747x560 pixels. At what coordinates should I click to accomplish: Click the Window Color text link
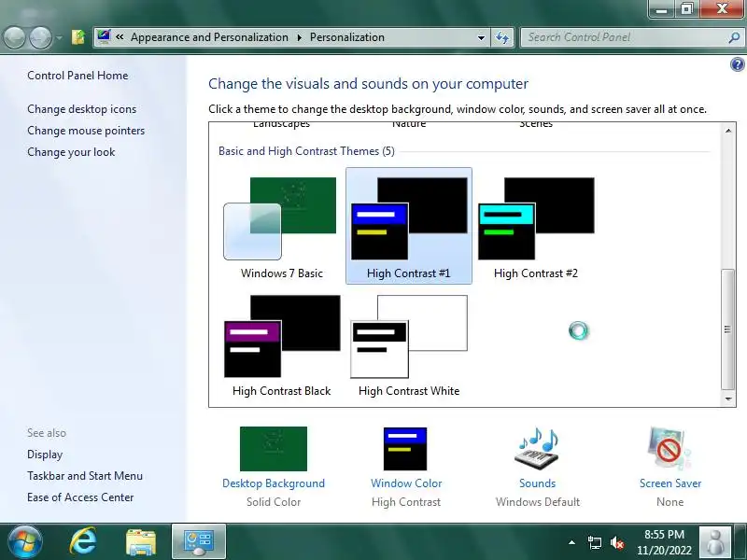(406, 483)
